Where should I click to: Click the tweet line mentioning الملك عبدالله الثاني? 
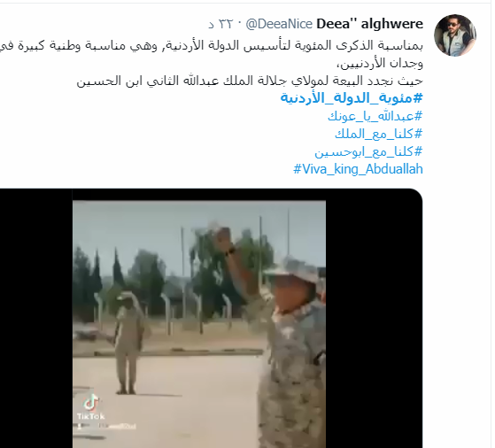click(x=250, y=81)
